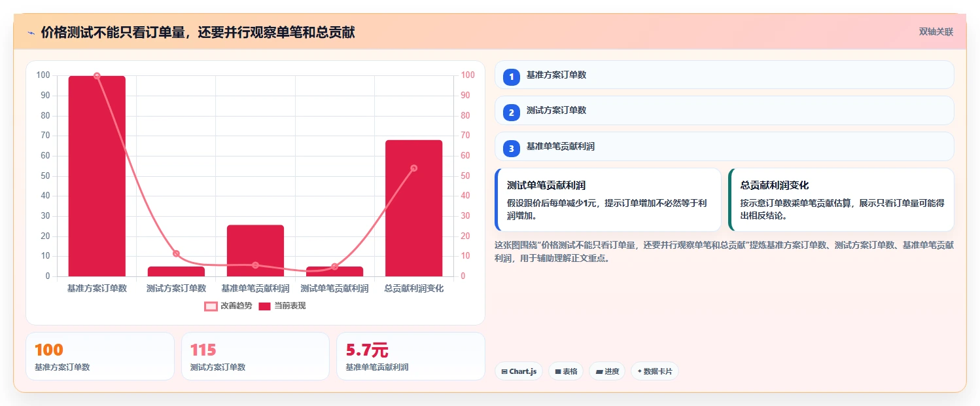Click x-axis label 测试单笔贡献利润
Screen dimensions: 980x406
pyautogui.click(x=334, y=288)
